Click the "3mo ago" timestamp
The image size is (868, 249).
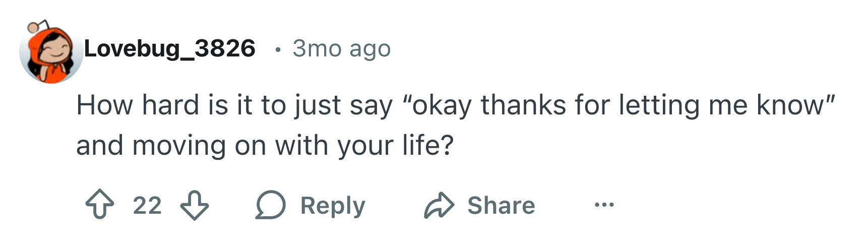click(342, 48)
